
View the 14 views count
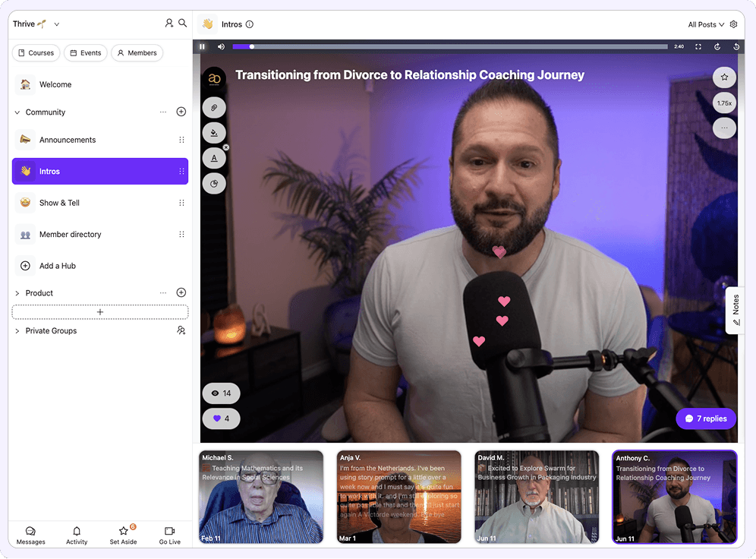tap(222, 393)
